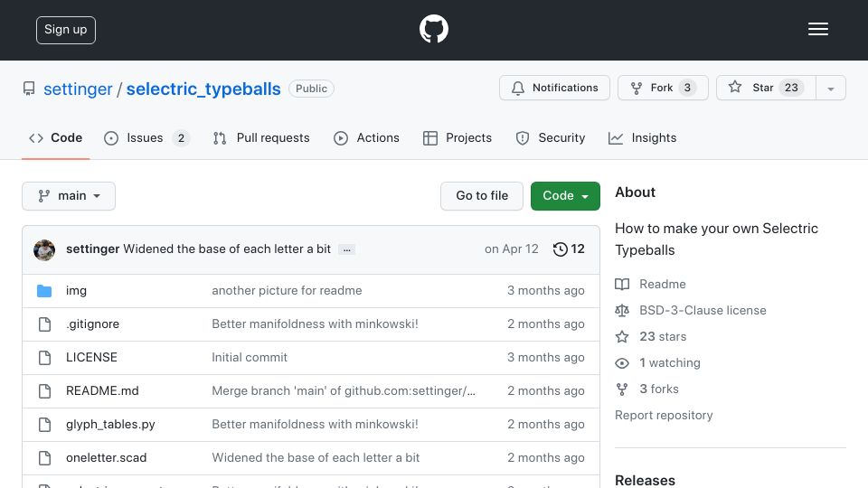Open the hamburger navigation menu
Image resolution: width=868 pixels, height=488 pixels.
click(817, 29)
